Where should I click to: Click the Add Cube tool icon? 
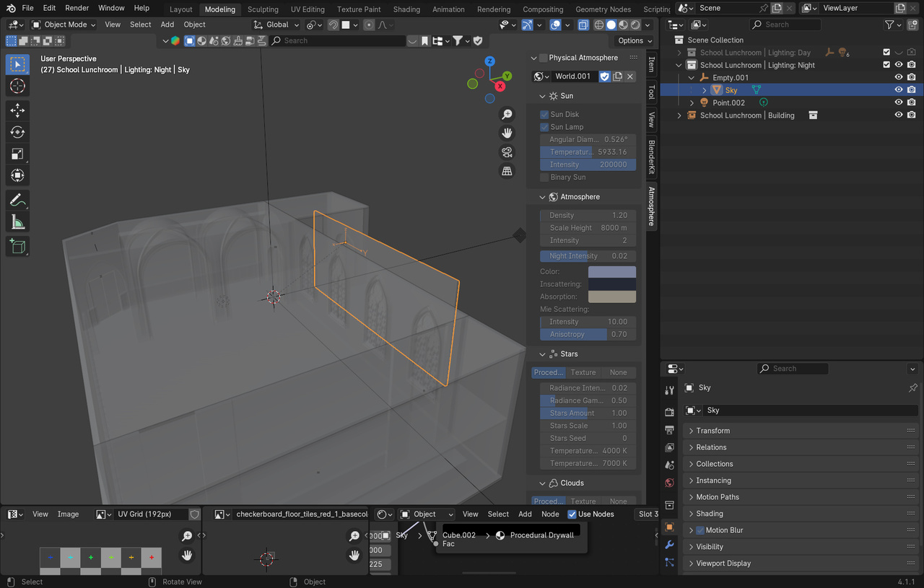pyautogui.click(x=18, y=247)
